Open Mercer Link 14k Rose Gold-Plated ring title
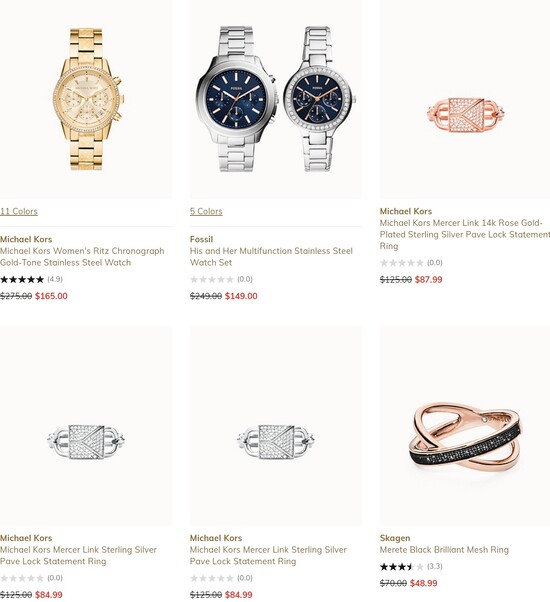The width and height of the screenshot is (550, 602). coord(465,234)
